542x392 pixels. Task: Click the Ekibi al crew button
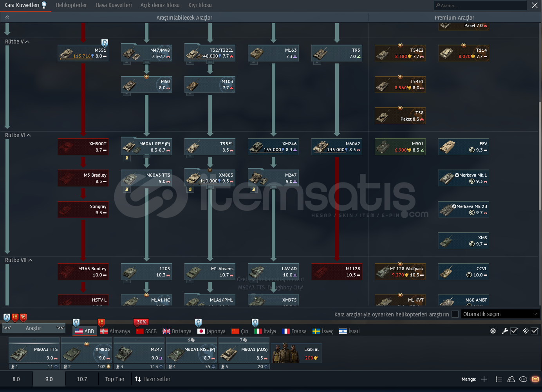296,353
